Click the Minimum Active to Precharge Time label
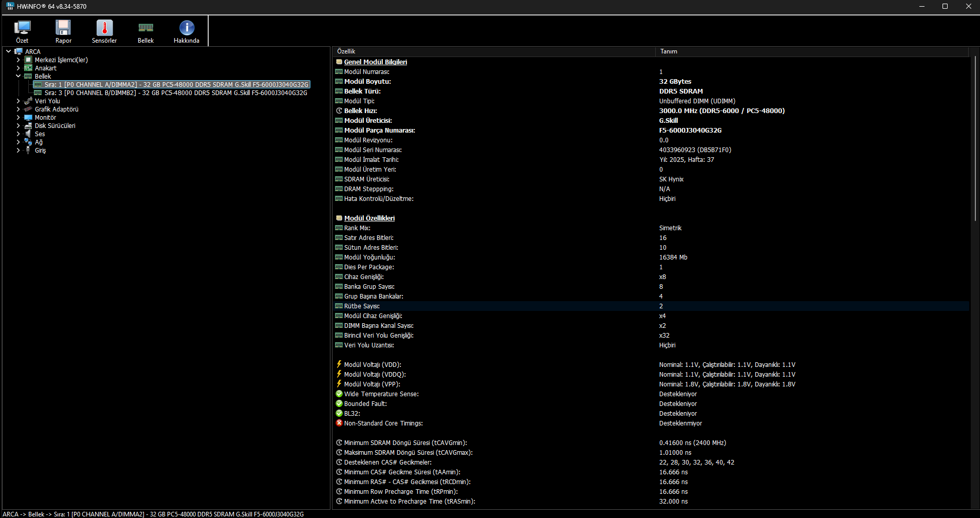 point(409,501)
